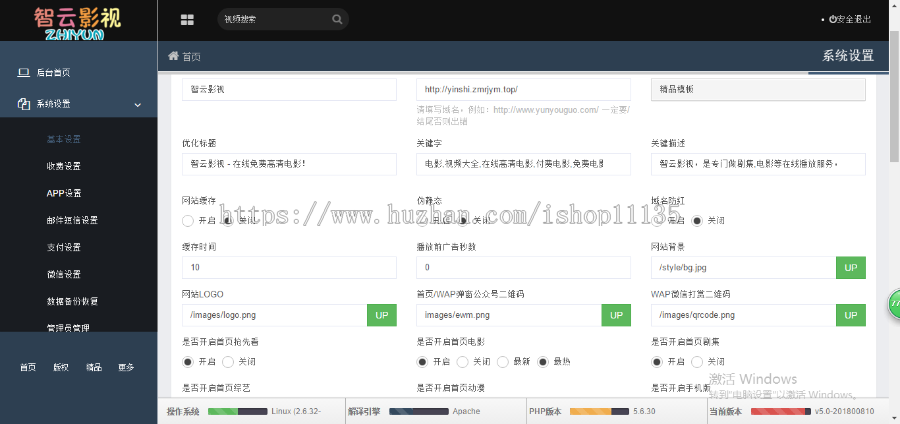Click UP button for 网站背景
The image size is (900, 424).
tap(851, 268)
